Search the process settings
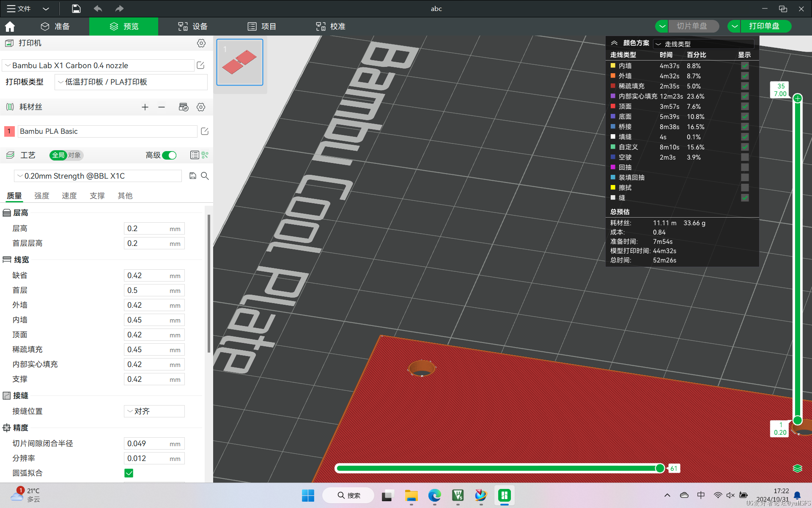This screenshot has width=812, height=508. (205, 176)
